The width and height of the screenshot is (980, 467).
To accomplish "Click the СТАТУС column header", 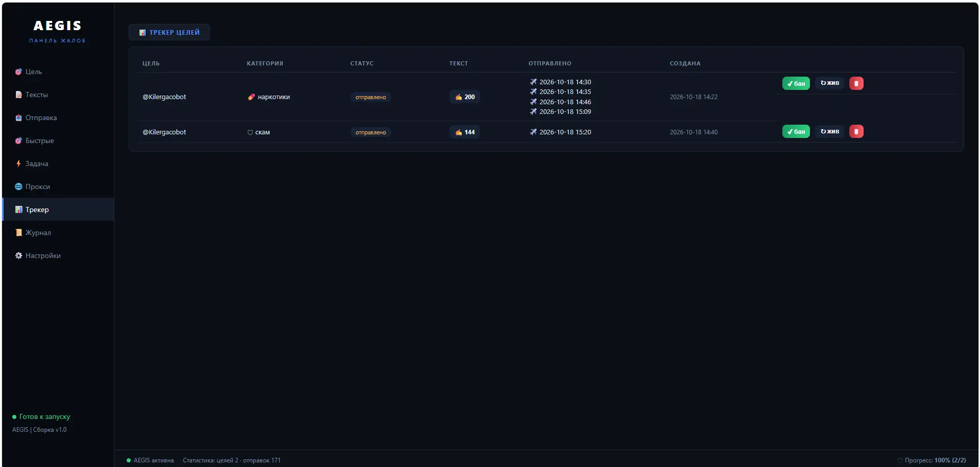I will tap(362, 63).
